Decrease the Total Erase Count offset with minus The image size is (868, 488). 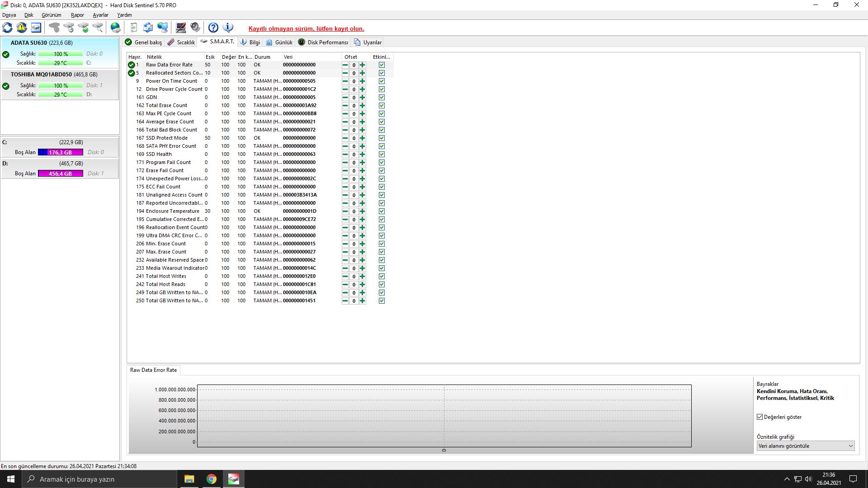tap(345, 106)
